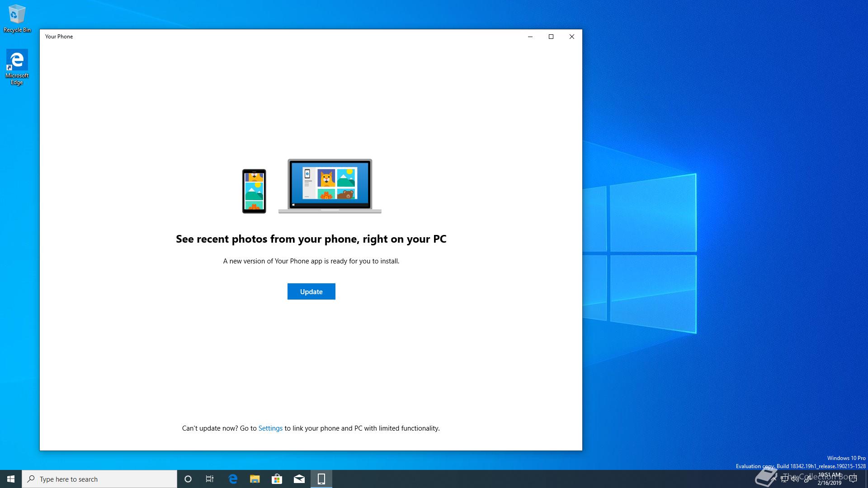Open the Recycle Bin desktop icon

pyautogui.click(x=17, y=19)
